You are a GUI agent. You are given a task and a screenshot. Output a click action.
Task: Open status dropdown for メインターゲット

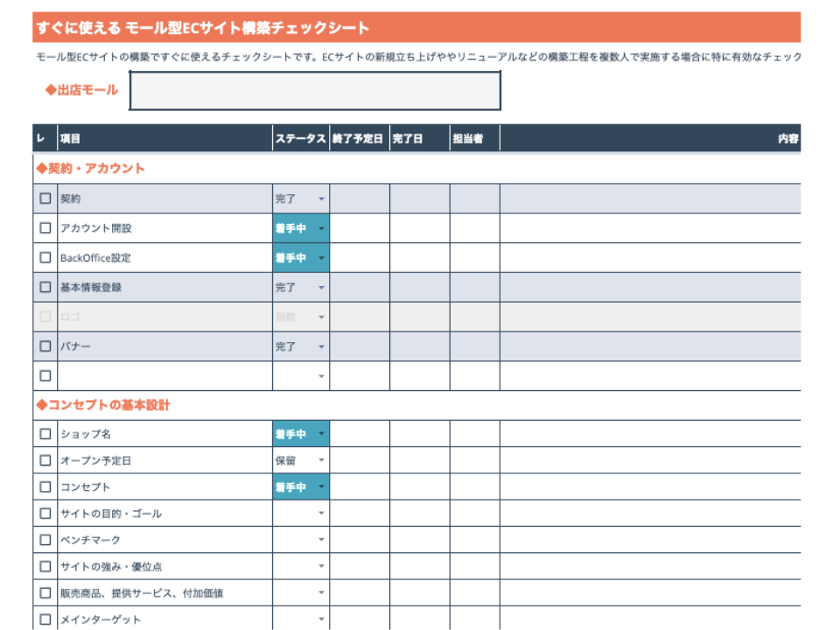pos(321,619)
